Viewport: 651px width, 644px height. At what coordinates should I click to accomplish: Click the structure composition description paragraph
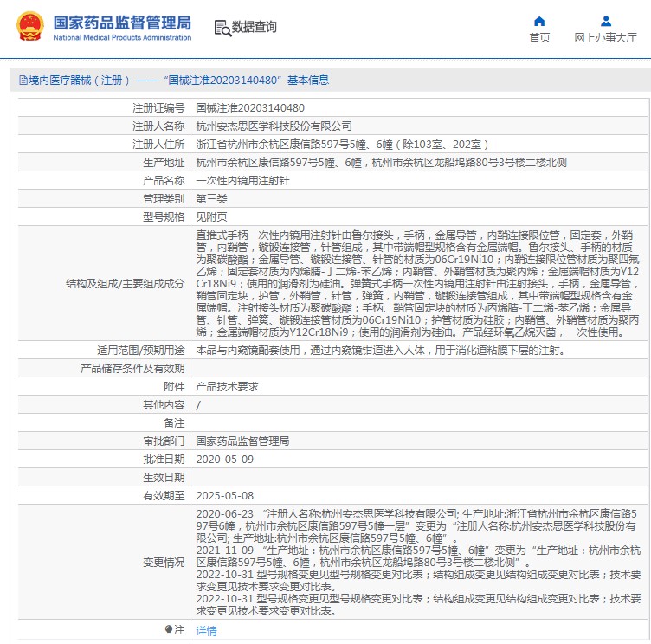tap(417, 284)
